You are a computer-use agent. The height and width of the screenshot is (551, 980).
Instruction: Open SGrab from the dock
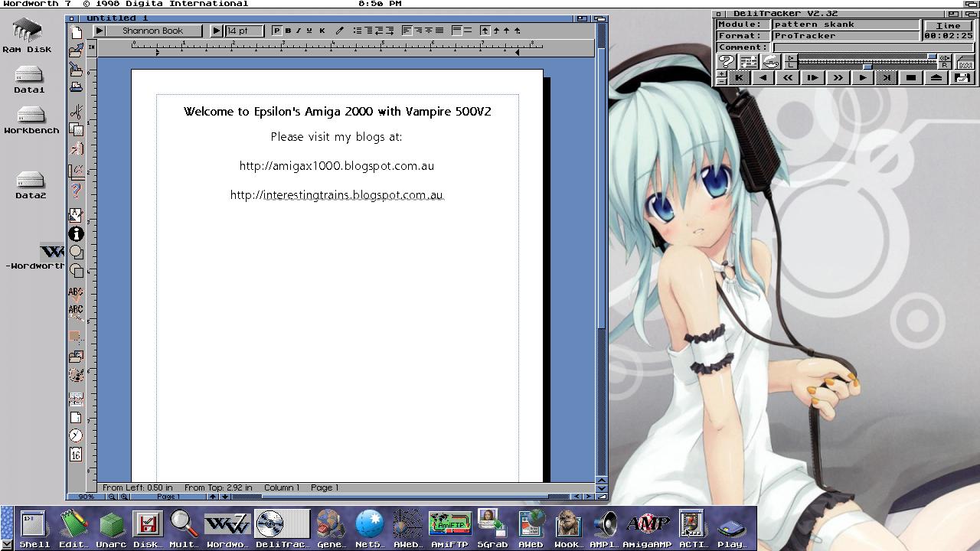[x=492, y=529]
